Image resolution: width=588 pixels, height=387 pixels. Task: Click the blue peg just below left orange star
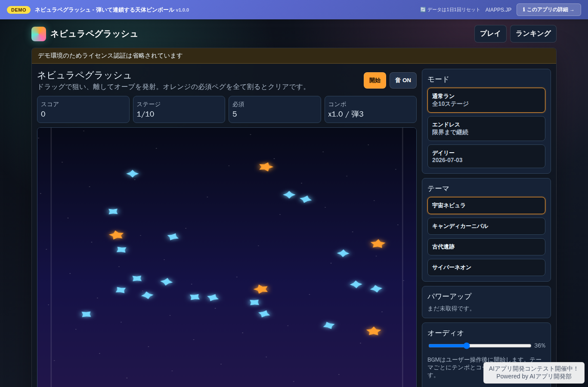tap(122, 249)
